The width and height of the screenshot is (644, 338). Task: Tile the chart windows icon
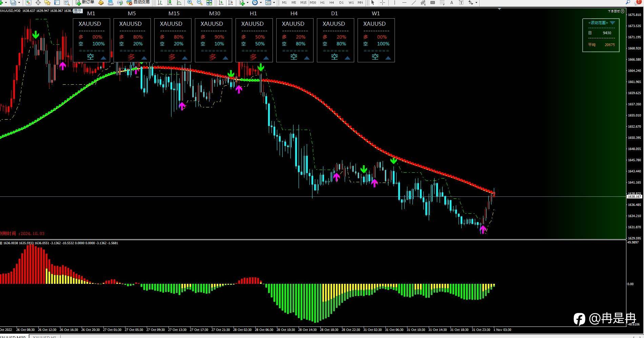click(209, 2)
